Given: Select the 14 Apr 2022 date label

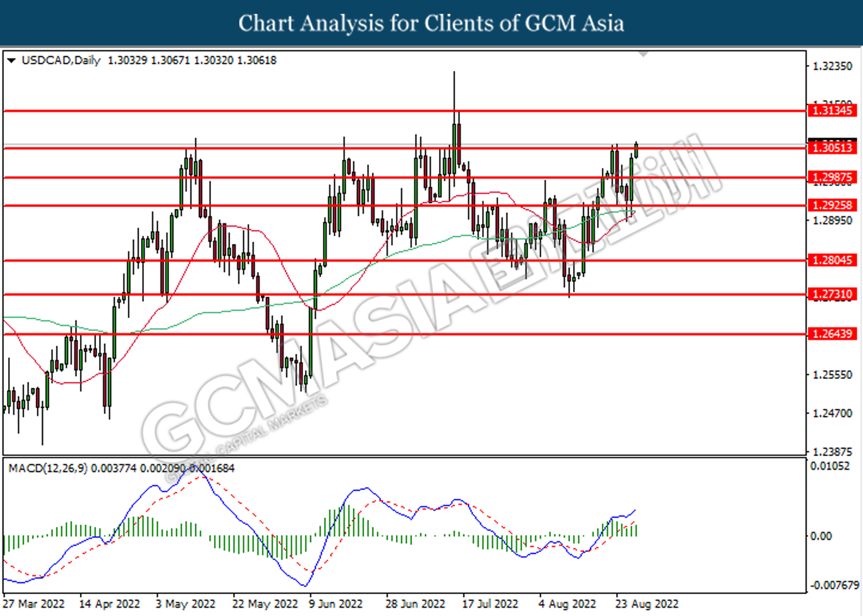Looking at the screenshot, I should (109, 604).
